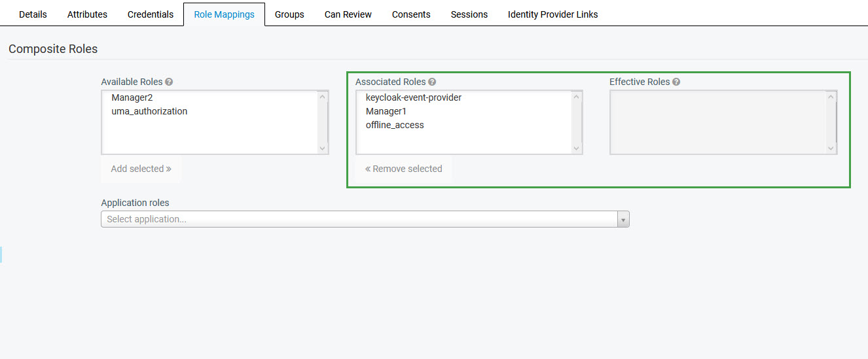Open the Select application dropdown arrow

623,220
